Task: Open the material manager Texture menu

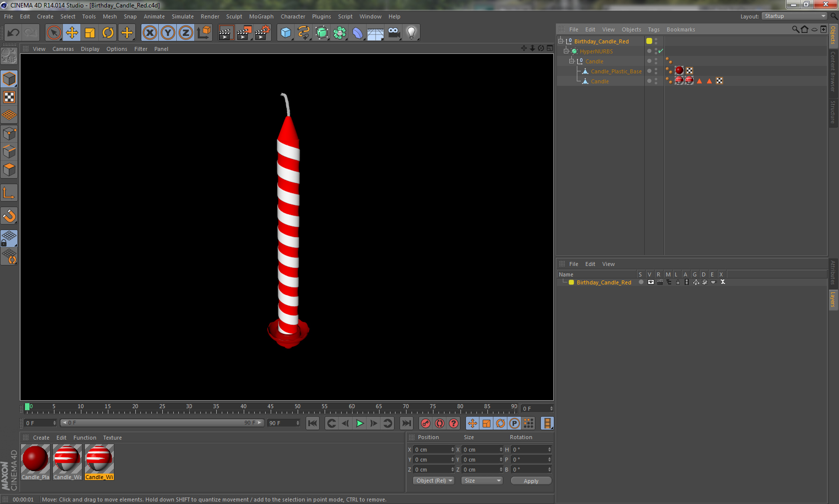Action: (112, 438)
